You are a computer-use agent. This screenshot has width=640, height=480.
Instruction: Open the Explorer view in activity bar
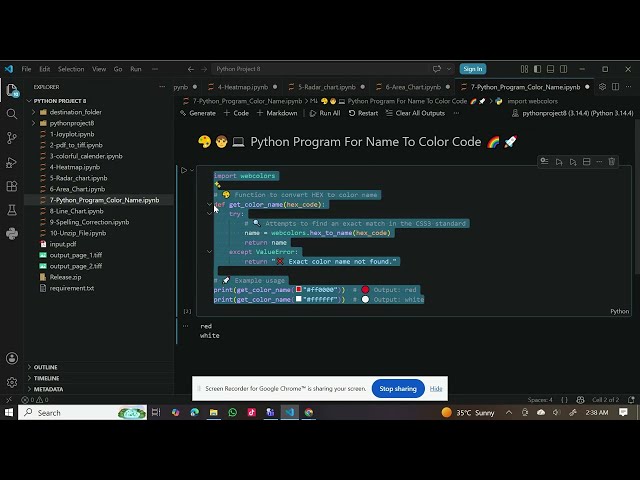[12, 90]
